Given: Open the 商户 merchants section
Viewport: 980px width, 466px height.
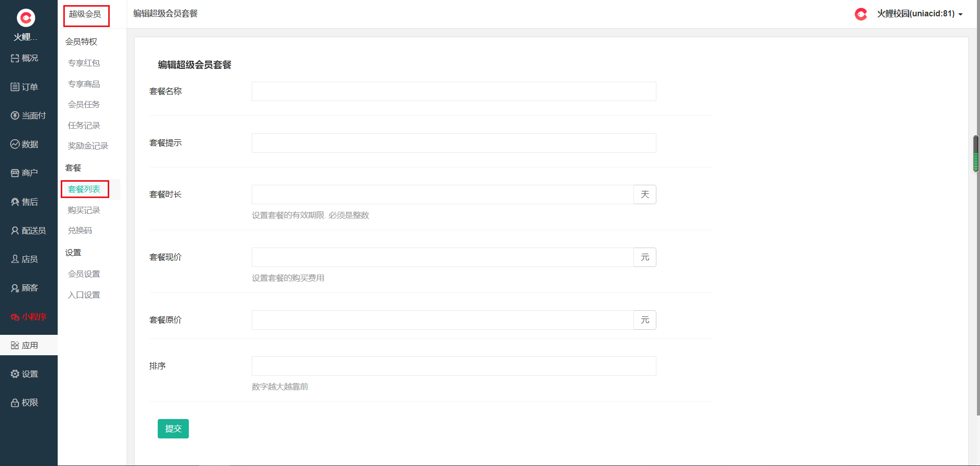Looking at the screenshot, I should click(24, 173).
